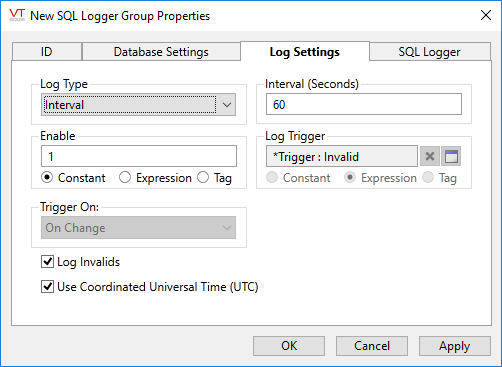The image size is (502, 367).
Task: Click the Cancel button
Action: click(372, 346)
